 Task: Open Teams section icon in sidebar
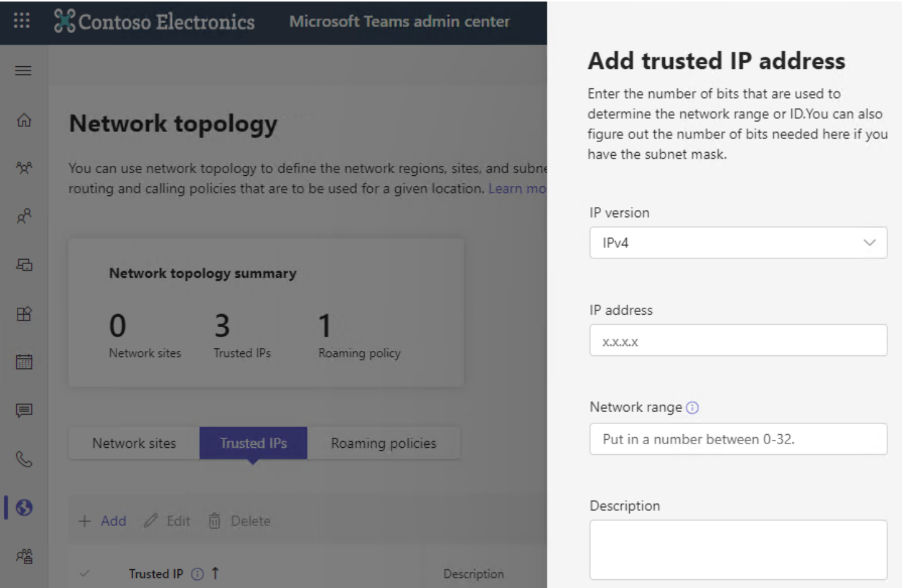(x=24, y=168)
